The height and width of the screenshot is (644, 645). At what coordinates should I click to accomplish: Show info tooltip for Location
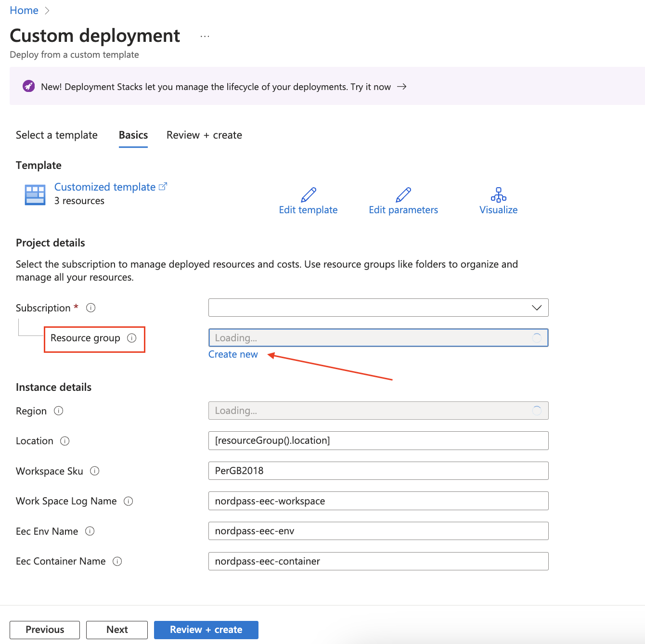coord(65,441)
